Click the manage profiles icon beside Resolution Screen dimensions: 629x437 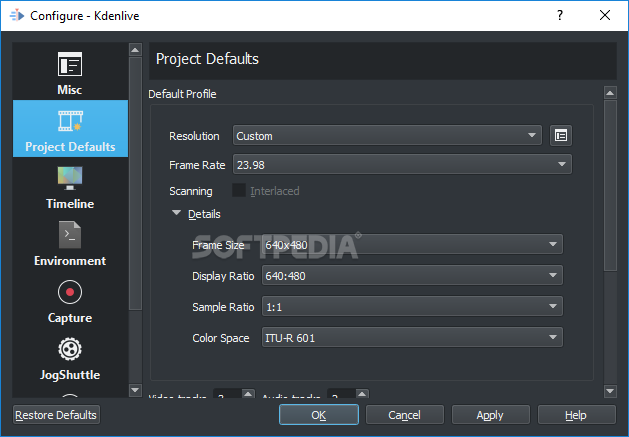tap(560, 136)
